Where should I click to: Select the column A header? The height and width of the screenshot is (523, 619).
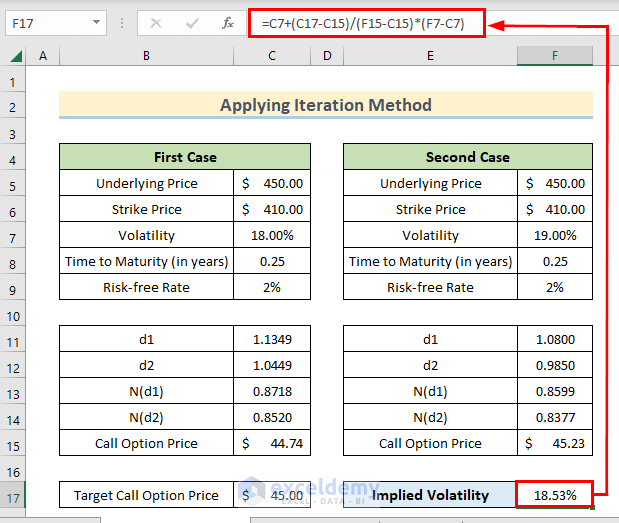pos(43,57)
